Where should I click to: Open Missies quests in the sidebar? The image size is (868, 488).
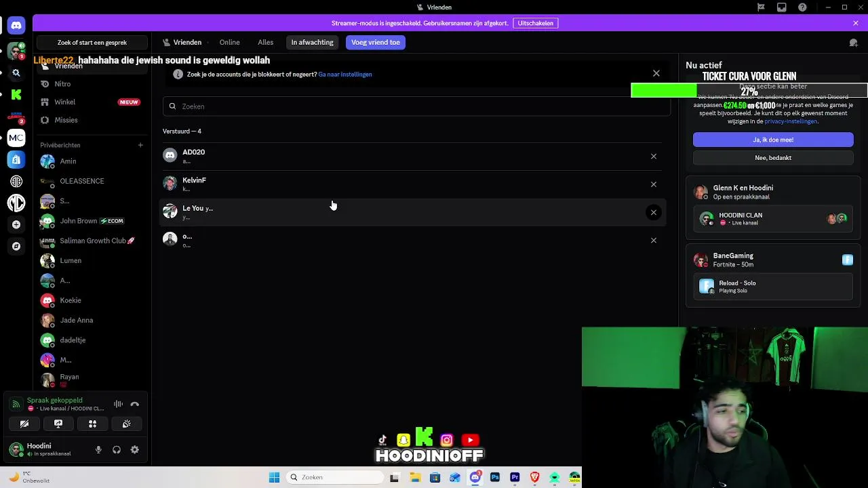(x=92, y=120)
